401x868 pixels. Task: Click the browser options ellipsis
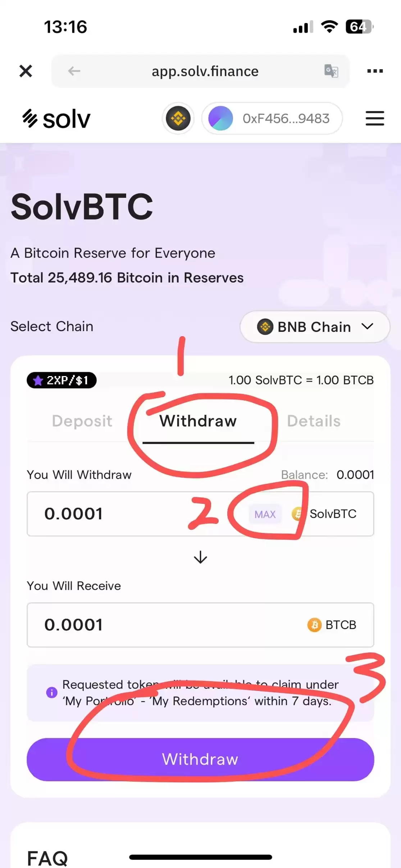tap(374, 71)
